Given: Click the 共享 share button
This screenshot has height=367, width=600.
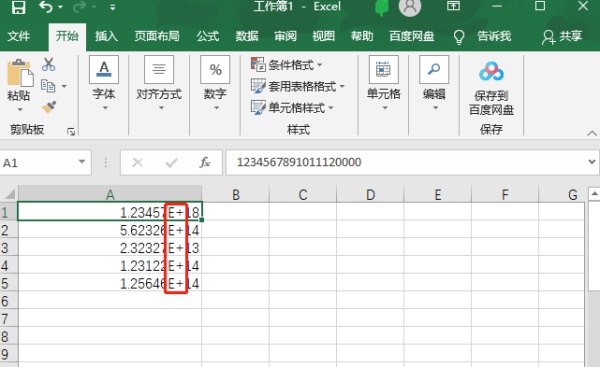Looking at the screenshot, I should [x=562, y=37].
